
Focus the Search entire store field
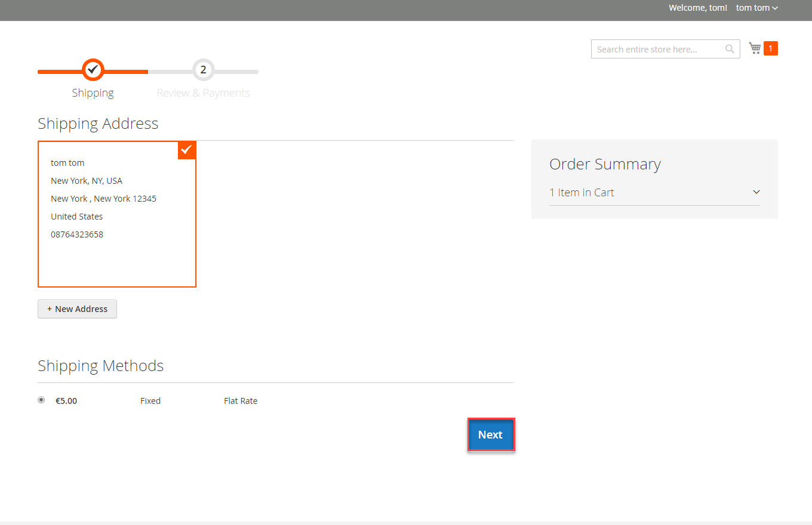(x=657, y=49)
